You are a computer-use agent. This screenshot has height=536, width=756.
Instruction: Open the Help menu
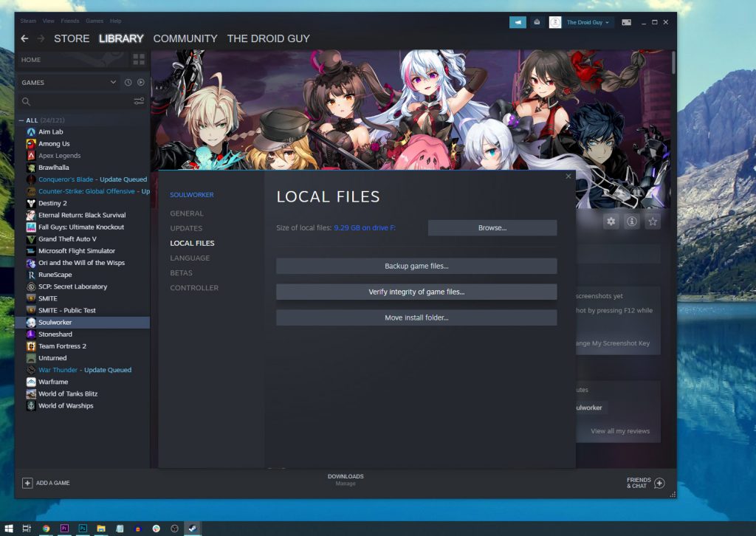coord(116,21)
